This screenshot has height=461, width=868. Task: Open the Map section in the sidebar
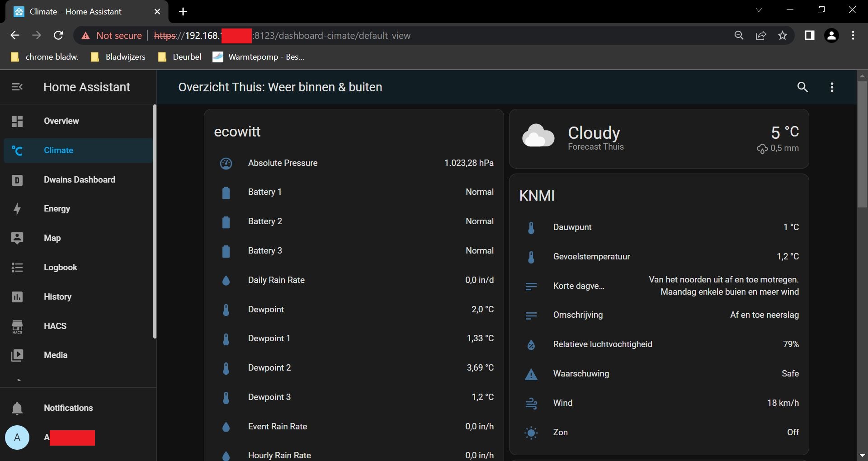tap(53, 238)
